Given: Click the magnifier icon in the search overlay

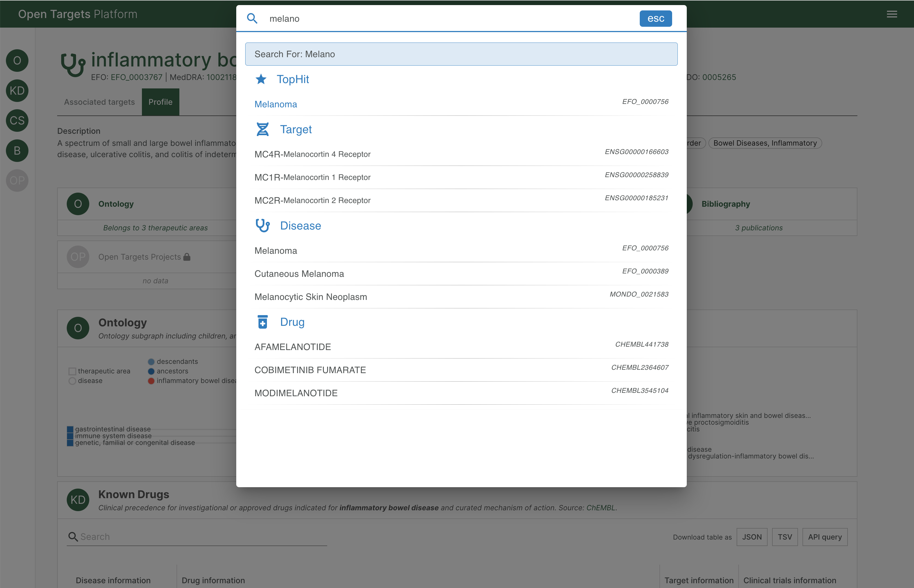Looking at the screenshot, I should pyautogui.click(x=252, y=18).
